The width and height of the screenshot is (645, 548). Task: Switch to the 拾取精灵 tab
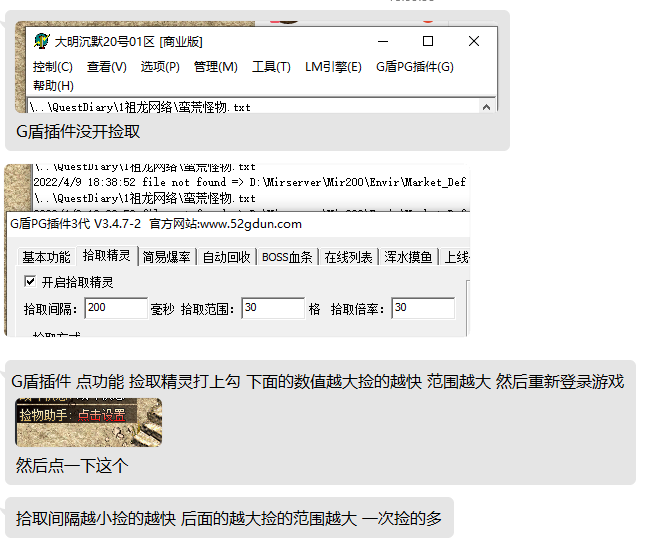point(107,255)
